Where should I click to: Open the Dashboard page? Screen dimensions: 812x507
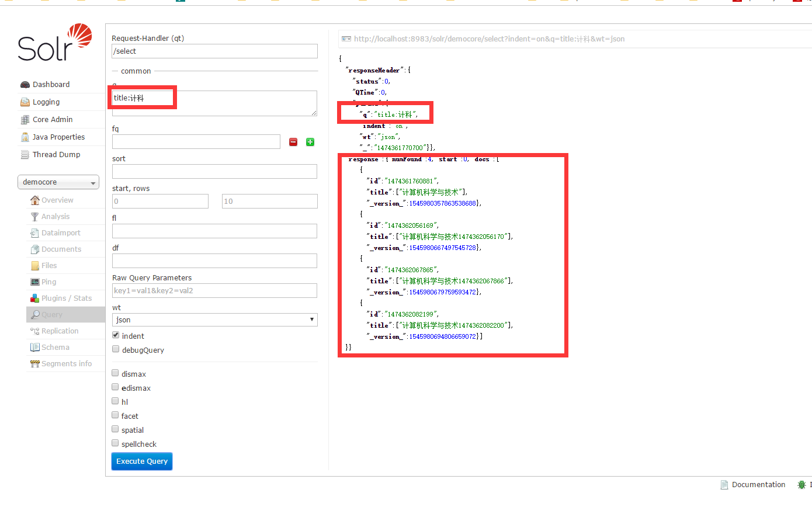click(51, 85)
